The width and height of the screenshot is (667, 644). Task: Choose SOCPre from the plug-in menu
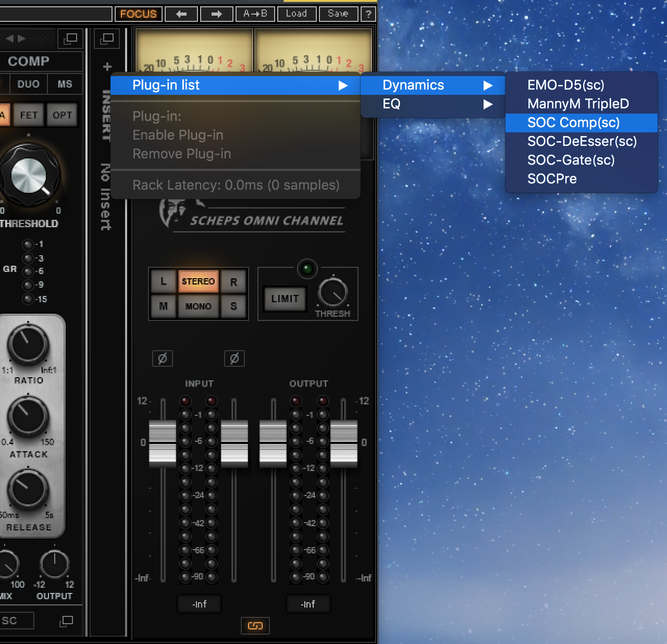click(x=582, y=179)
